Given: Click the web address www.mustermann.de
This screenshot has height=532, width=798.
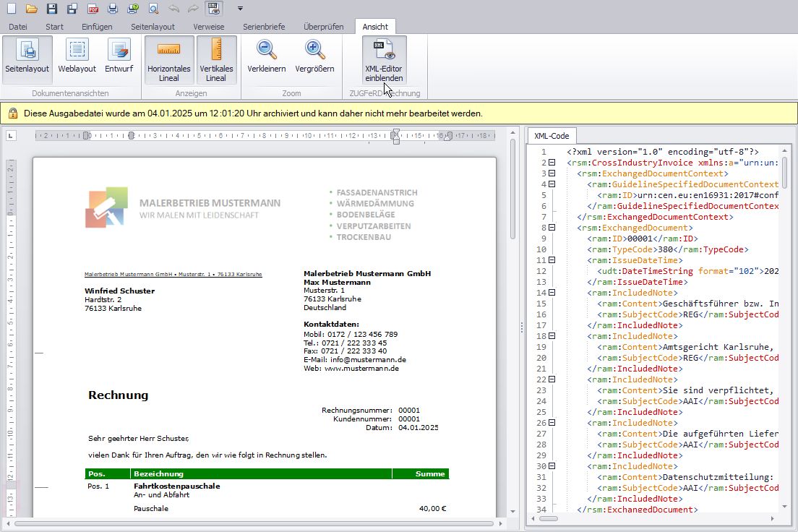Looking at the screenshot, I should pyautogui.click(x=361, y=369).
